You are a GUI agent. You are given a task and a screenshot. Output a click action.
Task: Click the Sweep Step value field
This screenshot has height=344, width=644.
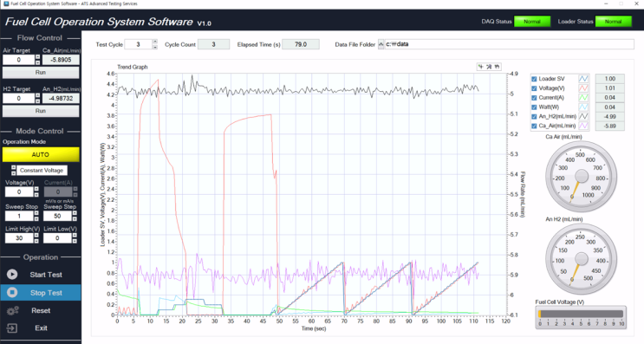pyautogui.click(x=57, y=216)
